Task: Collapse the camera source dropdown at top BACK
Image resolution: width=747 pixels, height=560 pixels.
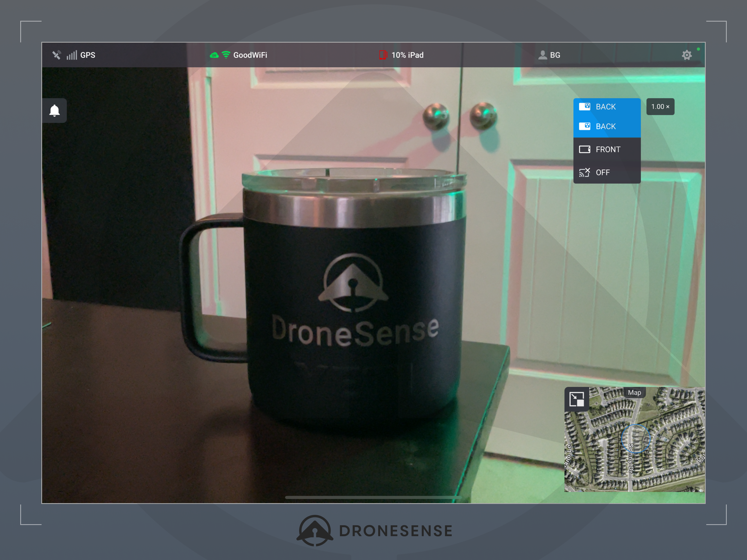Action: 607,107
